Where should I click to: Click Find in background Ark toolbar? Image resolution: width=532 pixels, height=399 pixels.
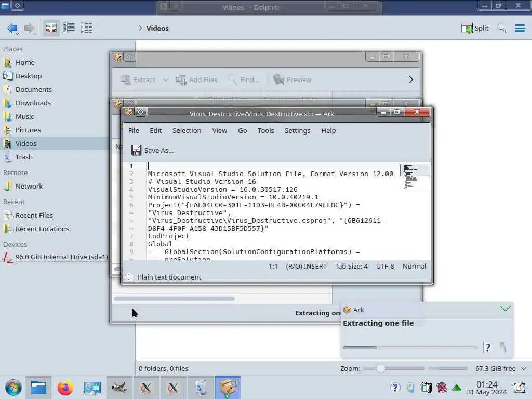[x=244, y=79]
